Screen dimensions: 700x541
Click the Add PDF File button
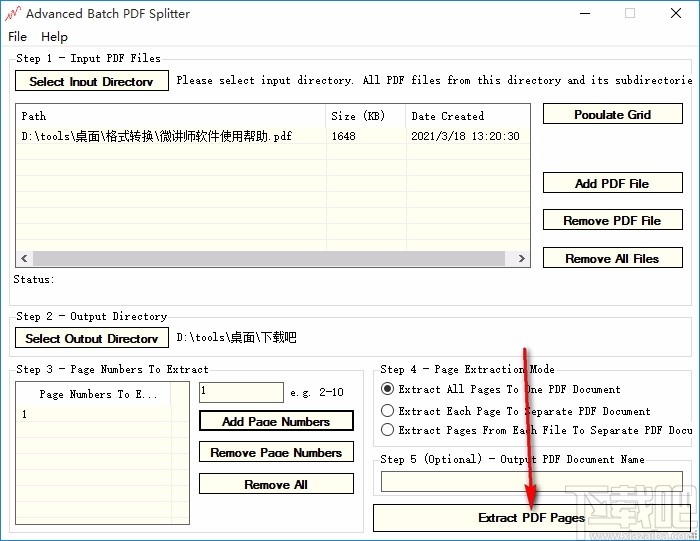(612, 183)
